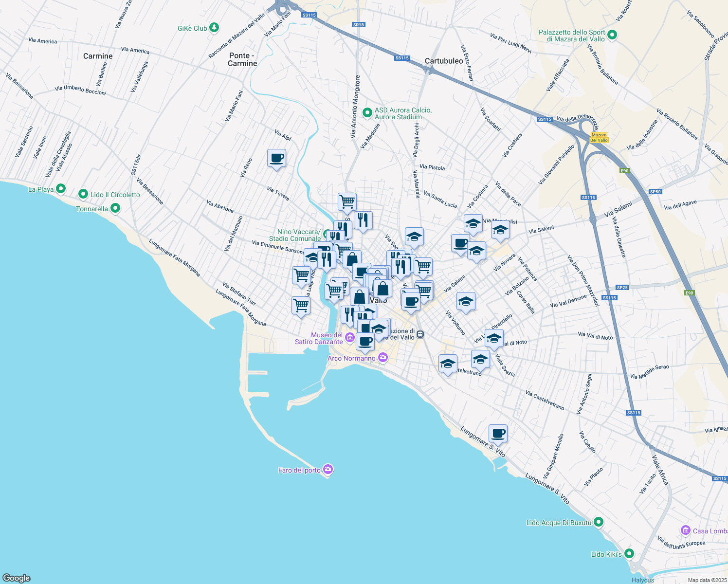728x584 pixels.
Task: Select the ASD Aurora Calcio stadium pin
Action: (367, 112)
